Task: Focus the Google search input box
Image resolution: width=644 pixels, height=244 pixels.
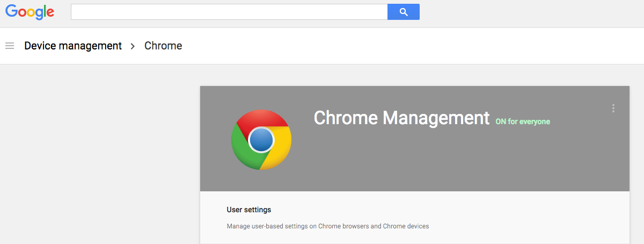Action: tap(229, 12)
